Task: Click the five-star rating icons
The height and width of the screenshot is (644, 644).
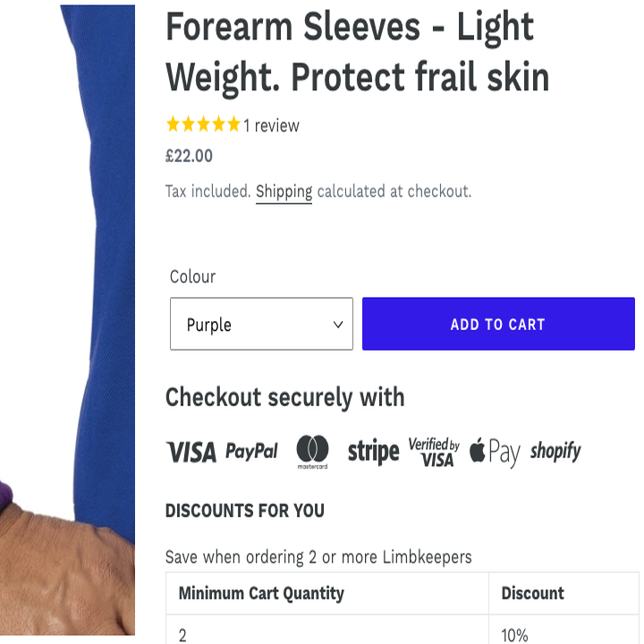Action: coord(203,124)
